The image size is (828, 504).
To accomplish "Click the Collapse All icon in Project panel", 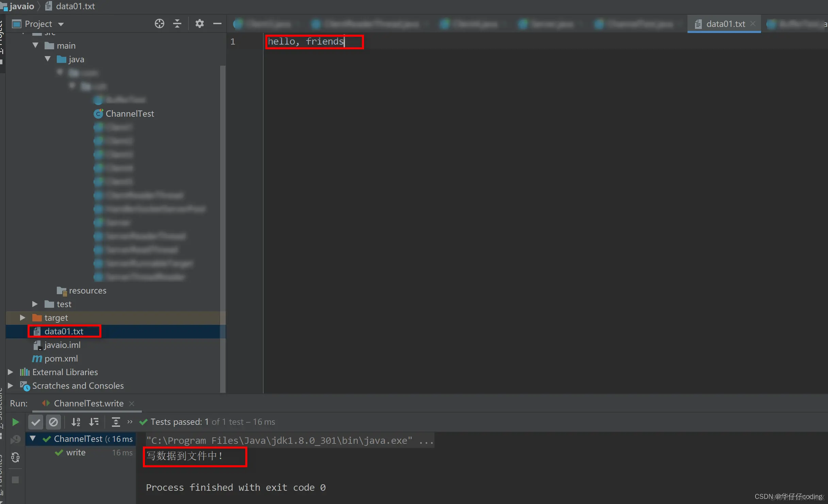I will (177, 24).
